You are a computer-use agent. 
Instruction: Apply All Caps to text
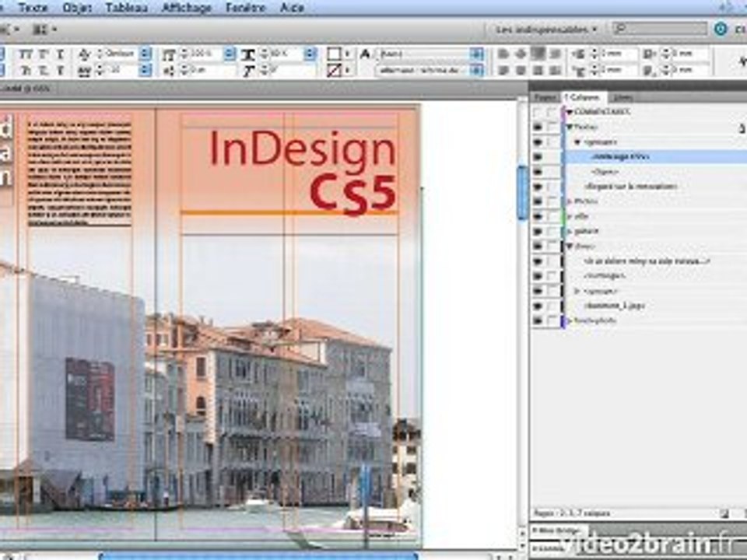[25, 54]
